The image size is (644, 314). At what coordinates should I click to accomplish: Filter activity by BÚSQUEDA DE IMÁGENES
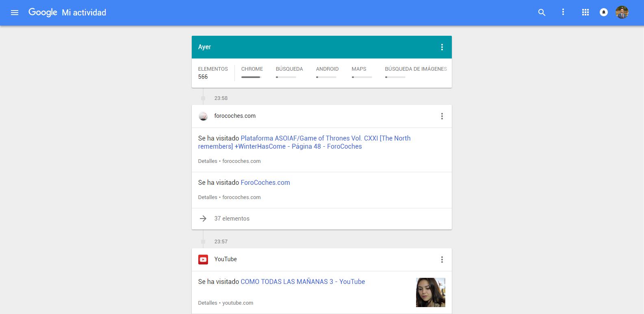(416, 69)
